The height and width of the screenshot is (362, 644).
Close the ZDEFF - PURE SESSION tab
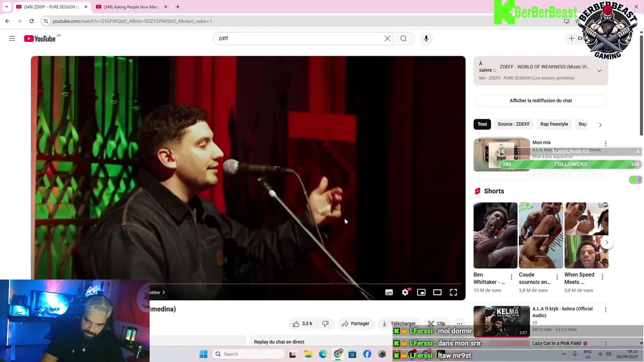(86, 7)
